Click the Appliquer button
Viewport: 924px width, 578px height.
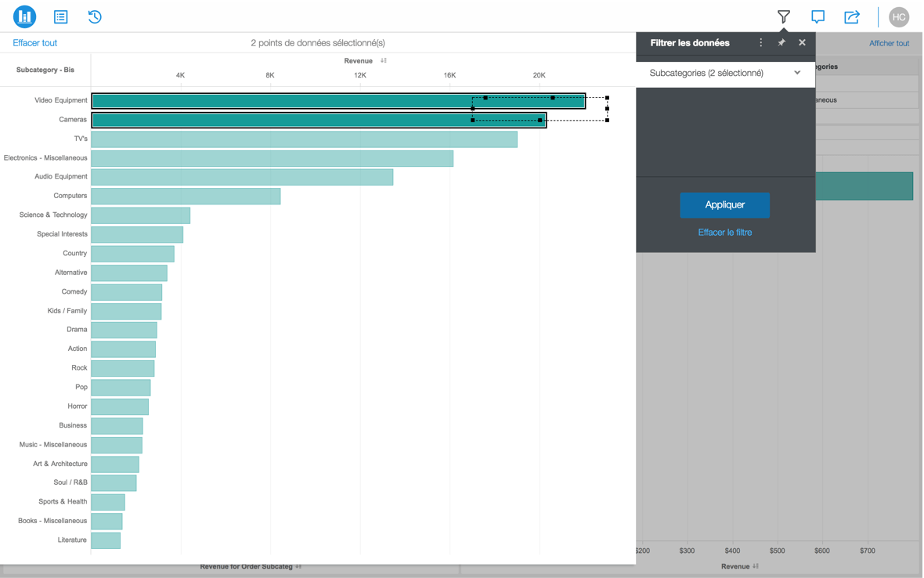pos(725,205)
